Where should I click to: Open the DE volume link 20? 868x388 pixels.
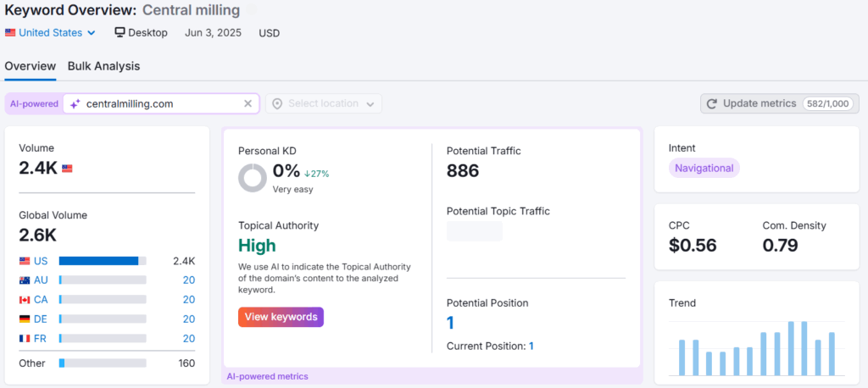coord(189,319)
